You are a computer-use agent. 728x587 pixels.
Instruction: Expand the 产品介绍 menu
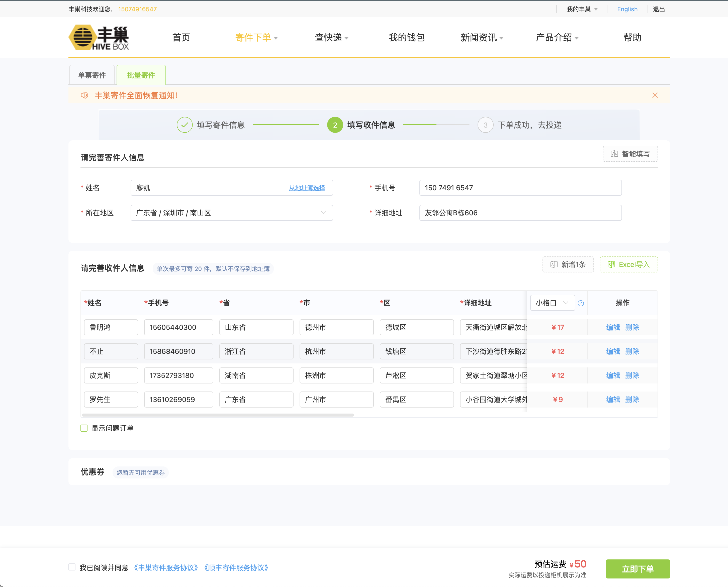(557, 38)
